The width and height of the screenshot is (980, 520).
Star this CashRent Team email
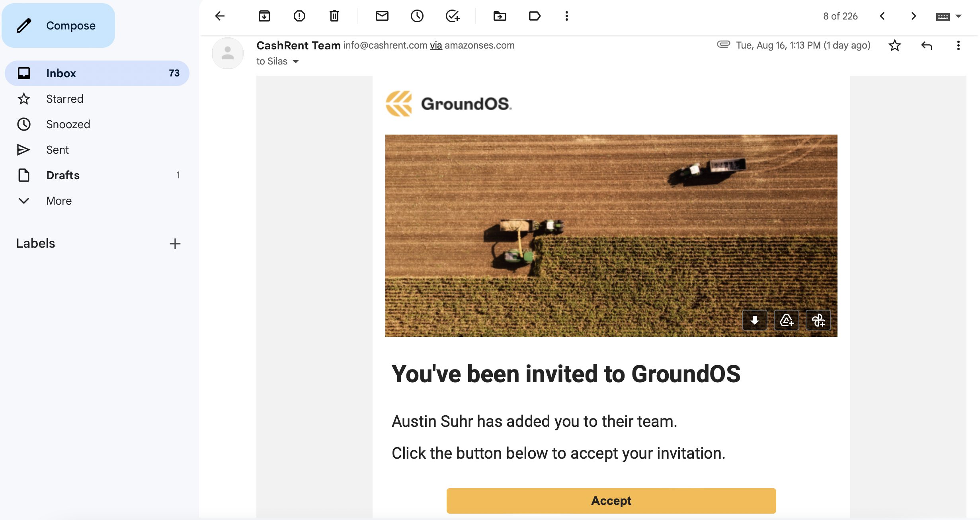(894, 45)
